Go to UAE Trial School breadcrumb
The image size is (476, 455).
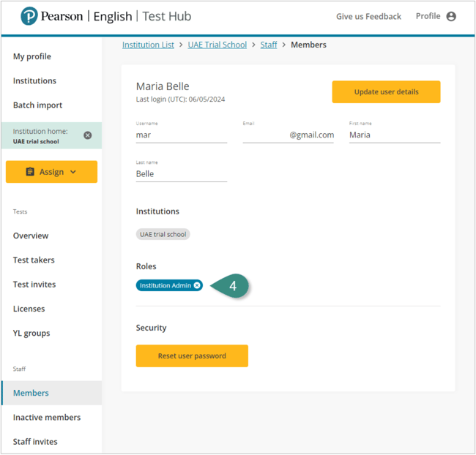pyautogui.click(x=217, y=45)
